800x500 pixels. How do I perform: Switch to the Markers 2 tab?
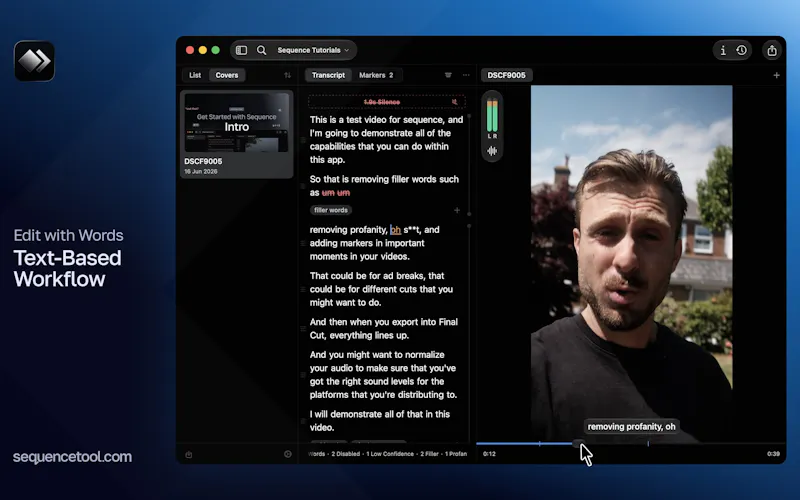[x=376, y=75]
